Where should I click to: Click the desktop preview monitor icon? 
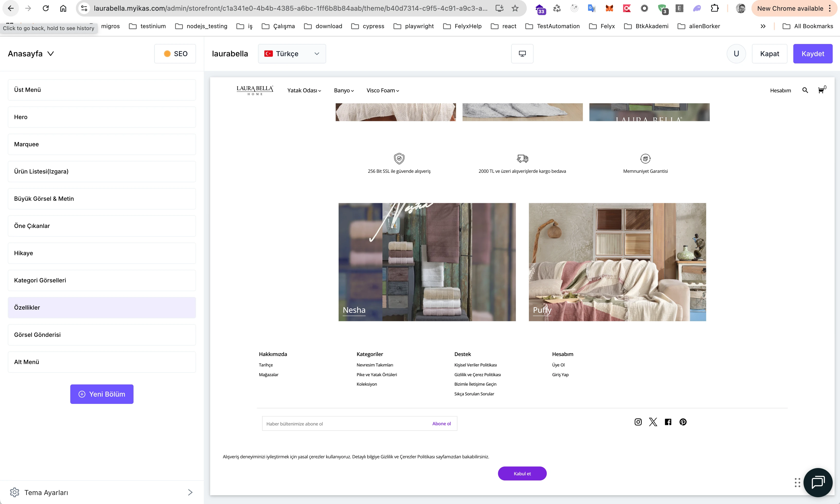pyautogui.click(x=522, y=54)
